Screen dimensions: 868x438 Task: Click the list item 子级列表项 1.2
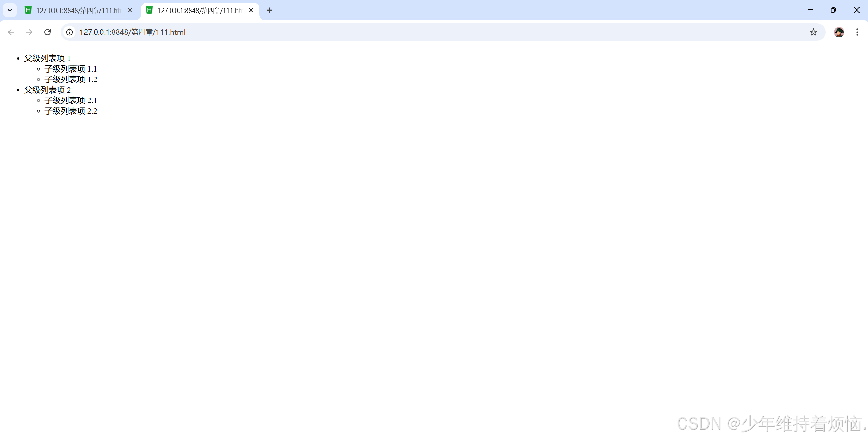pos(71,79)
